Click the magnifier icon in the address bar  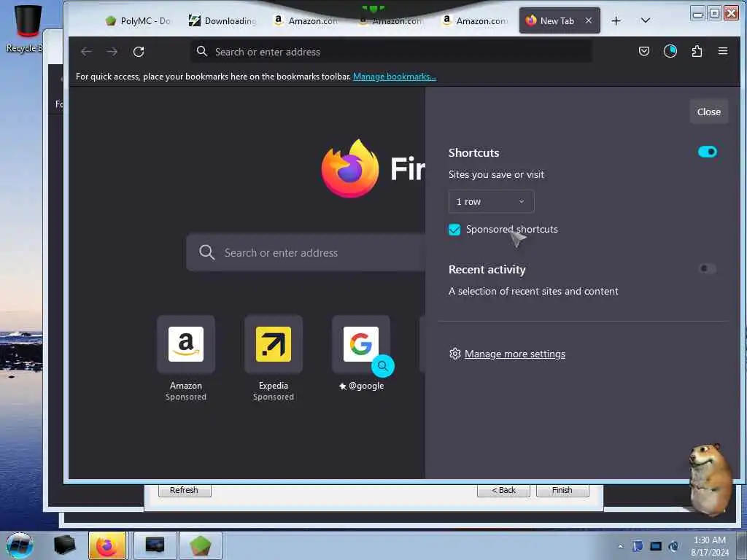pos(202,52)
